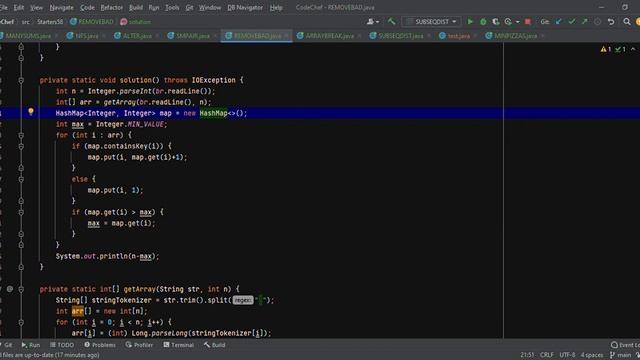
Task: Run the SUBSEQDIST configuration with the green play icon
Action: click(470, 22)
